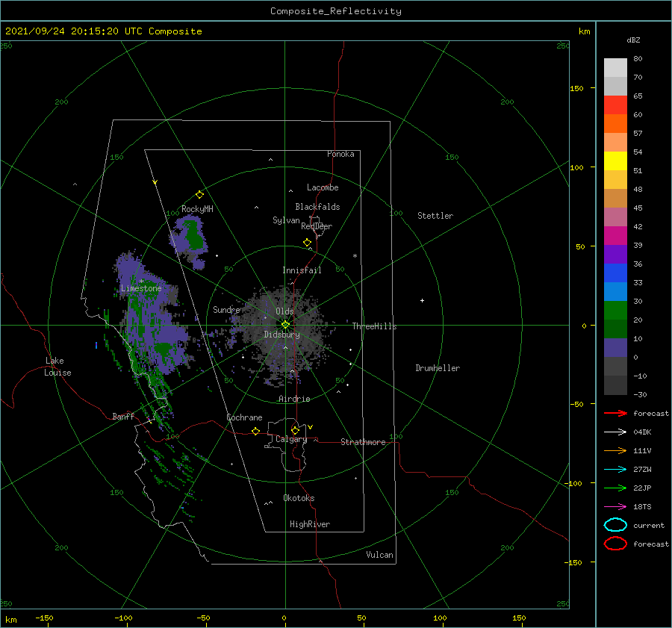Select the cyan 27ZW arrow icon
672x628 pixels.
coord(615,470)
